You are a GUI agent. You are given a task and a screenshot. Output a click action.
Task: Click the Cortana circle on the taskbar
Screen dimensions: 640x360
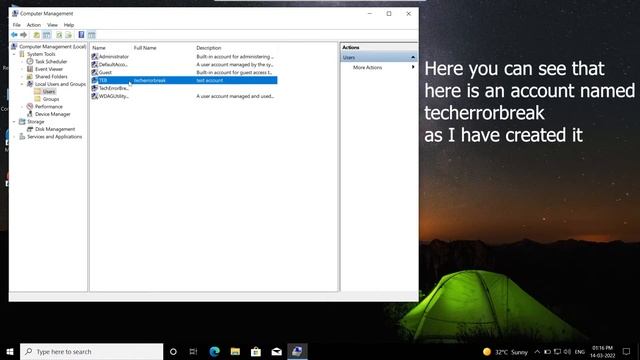click(173, 351)
